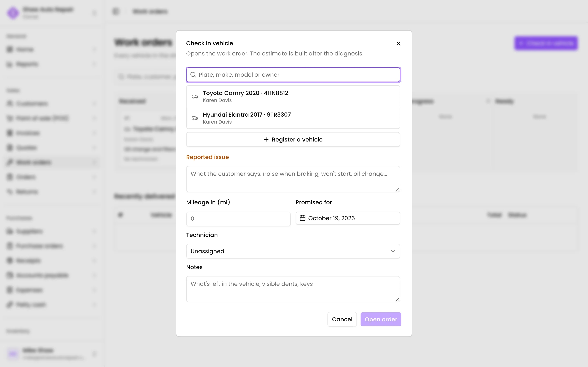Click the plus icon on Register a vehicle

(x=266, y=139)
